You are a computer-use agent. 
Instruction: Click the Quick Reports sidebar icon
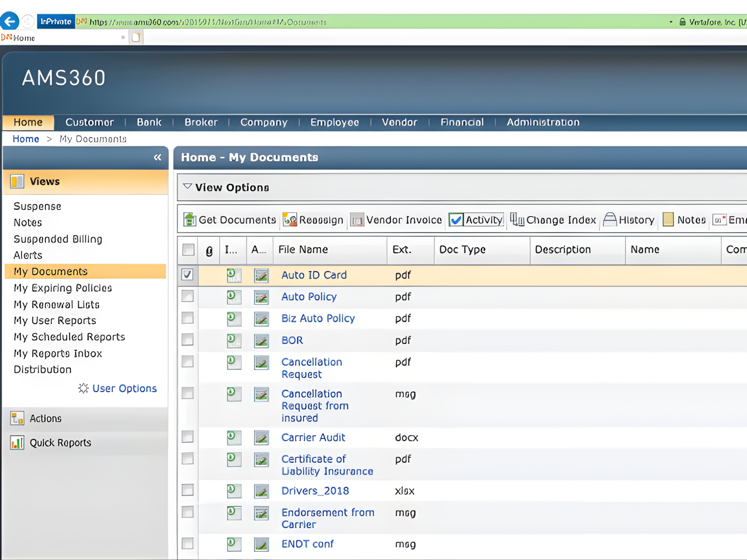[x=17, y=443]
